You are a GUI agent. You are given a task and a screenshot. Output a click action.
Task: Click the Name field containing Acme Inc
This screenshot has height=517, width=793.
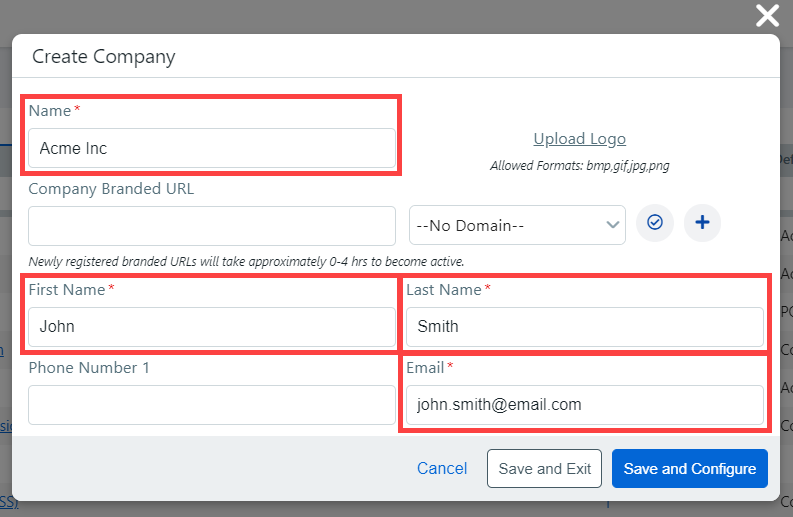pyautogui.click(x=212, y=148)
